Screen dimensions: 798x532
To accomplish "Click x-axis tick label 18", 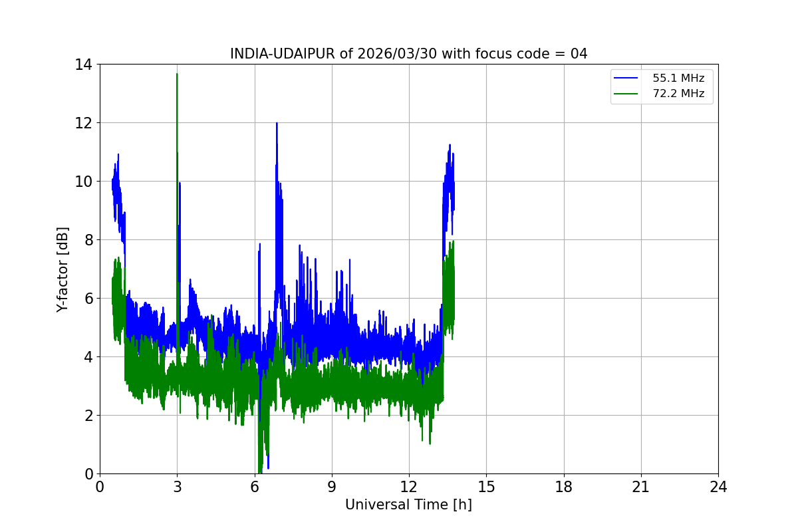I will point(564,487).
